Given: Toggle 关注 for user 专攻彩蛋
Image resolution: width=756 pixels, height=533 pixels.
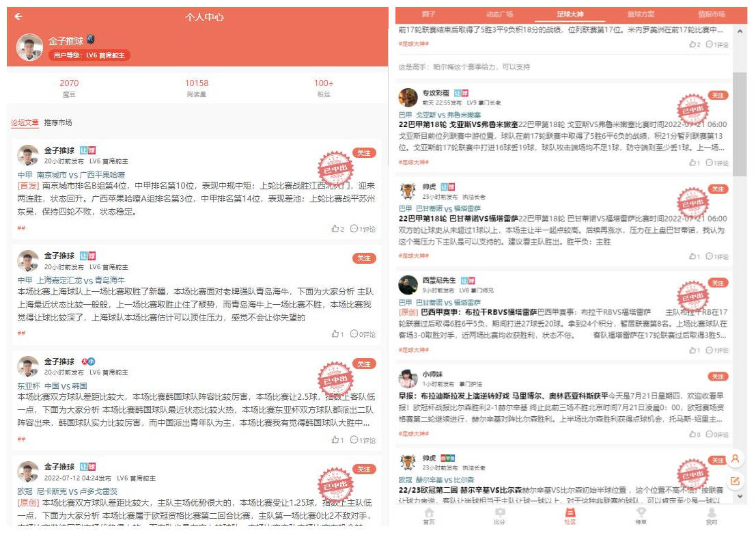Looking at the screenshot, I should coord(718,95).
